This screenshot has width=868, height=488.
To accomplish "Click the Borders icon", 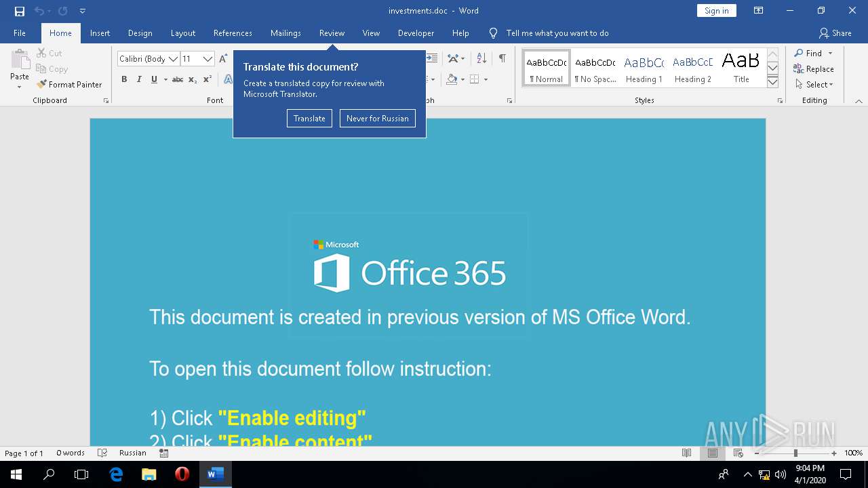I will tap(475, 79).
